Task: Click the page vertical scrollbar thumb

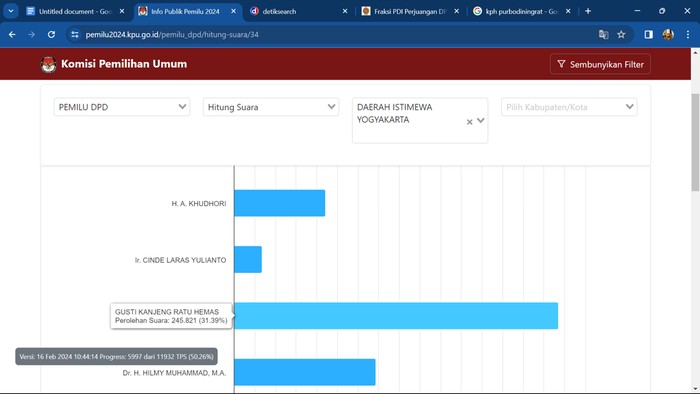Action: pos(695,143)
